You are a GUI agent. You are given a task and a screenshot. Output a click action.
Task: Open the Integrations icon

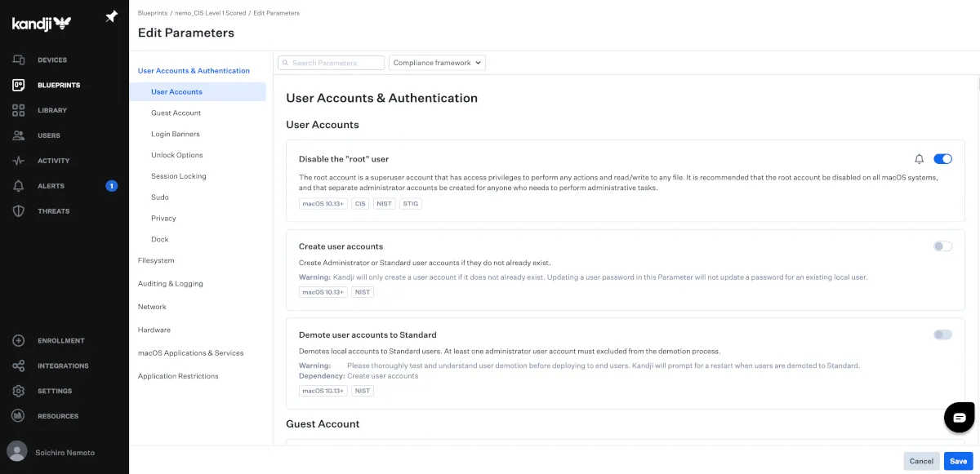[x=18, y=365]
